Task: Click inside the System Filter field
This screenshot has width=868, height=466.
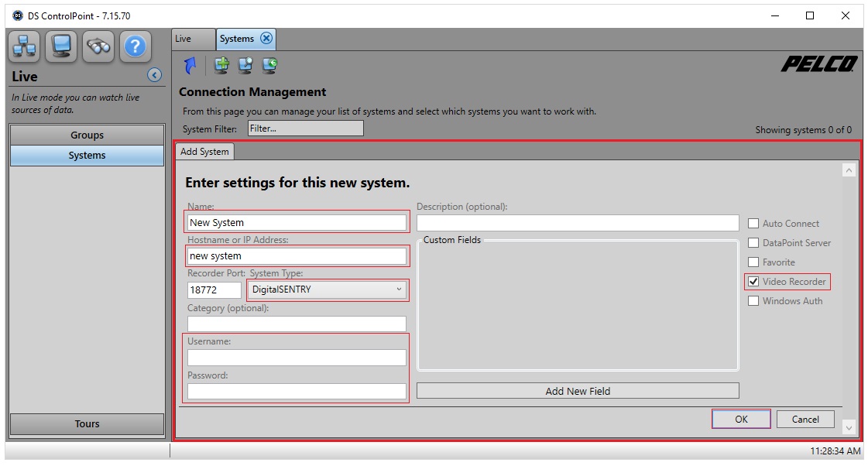Action: [x=305, y=128]
